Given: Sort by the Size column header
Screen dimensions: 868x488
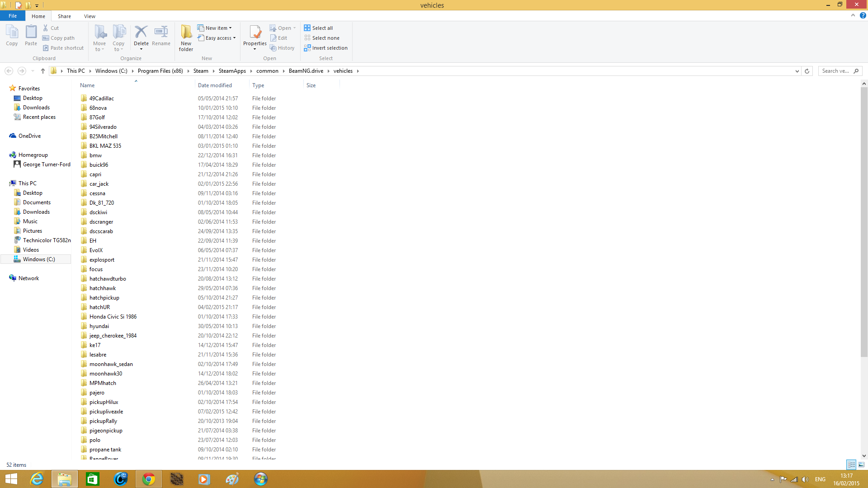Looking at the screenshot, I should point(311,85).
